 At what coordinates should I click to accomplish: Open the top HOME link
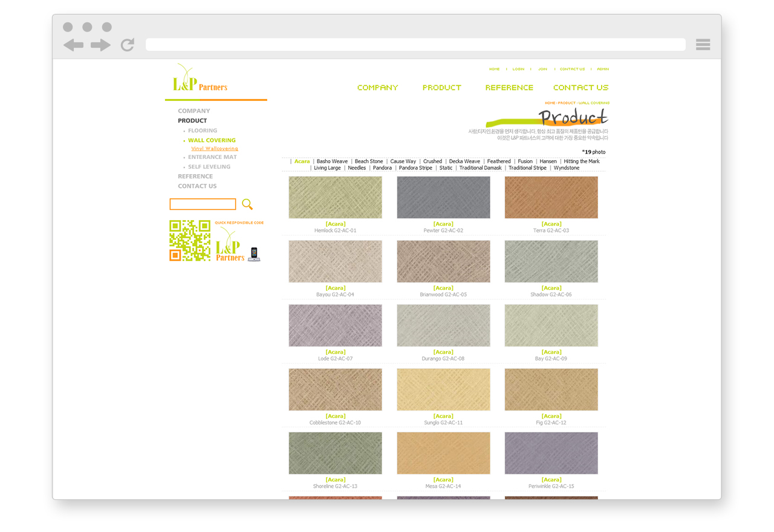pos(494,69)
